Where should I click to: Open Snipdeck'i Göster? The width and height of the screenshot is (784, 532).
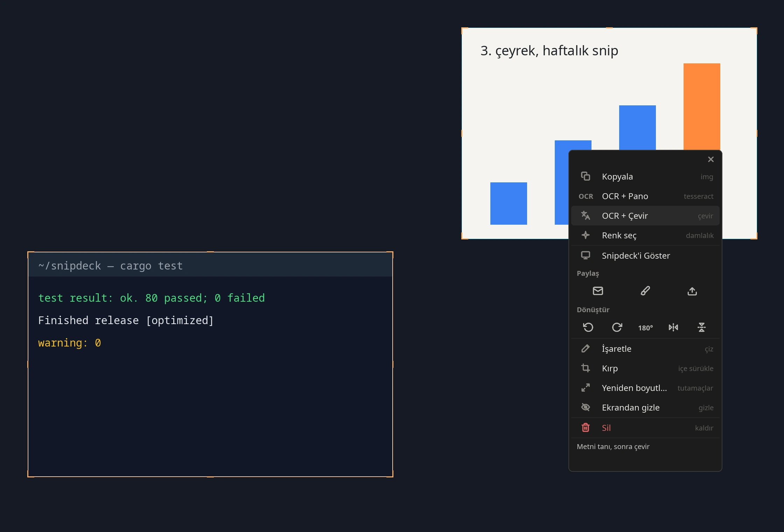pos(645,255)
